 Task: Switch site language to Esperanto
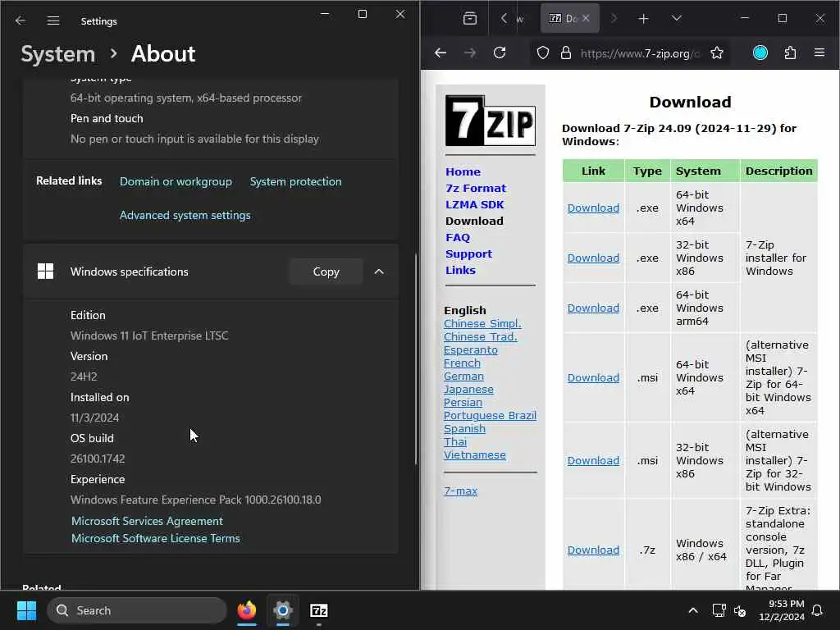(470, 349)
